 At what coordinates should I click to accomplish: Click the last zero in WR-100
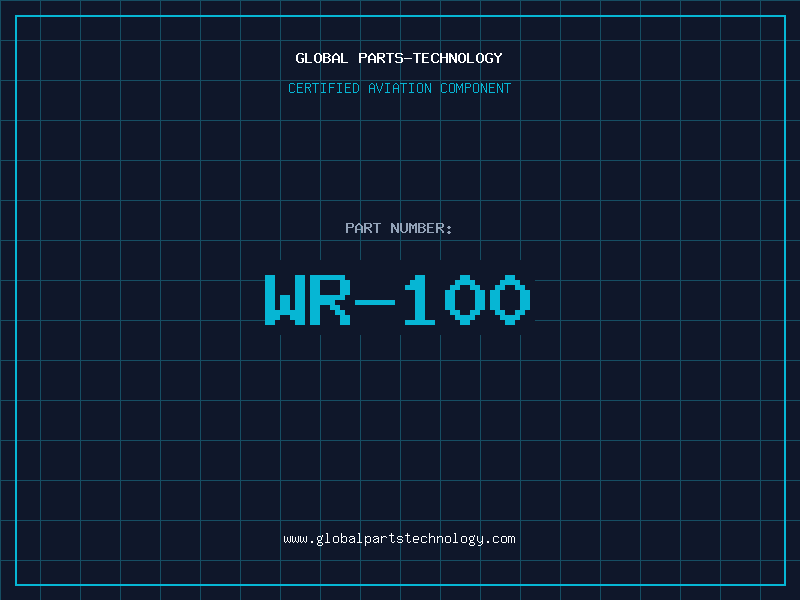tap(510, 300)
